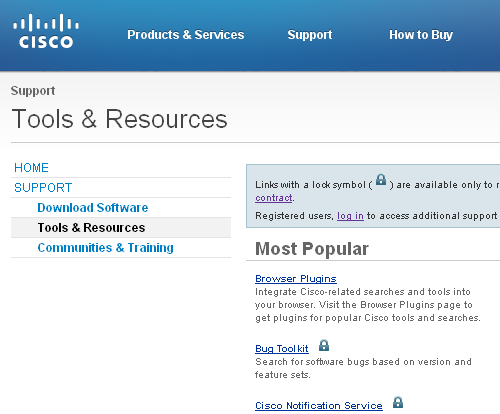Click the log in link

(350, 216)
